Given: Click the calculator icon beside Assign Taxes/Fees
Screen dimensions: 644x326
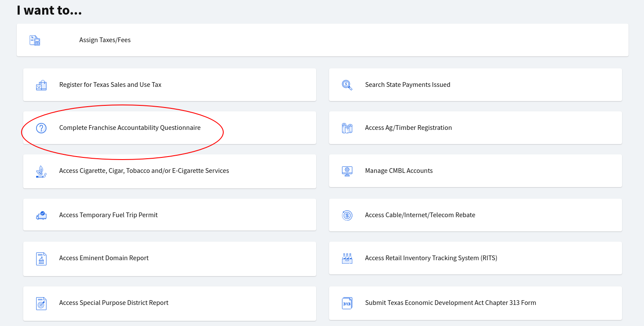Looking at the screenshot, I should click(35, 40).
